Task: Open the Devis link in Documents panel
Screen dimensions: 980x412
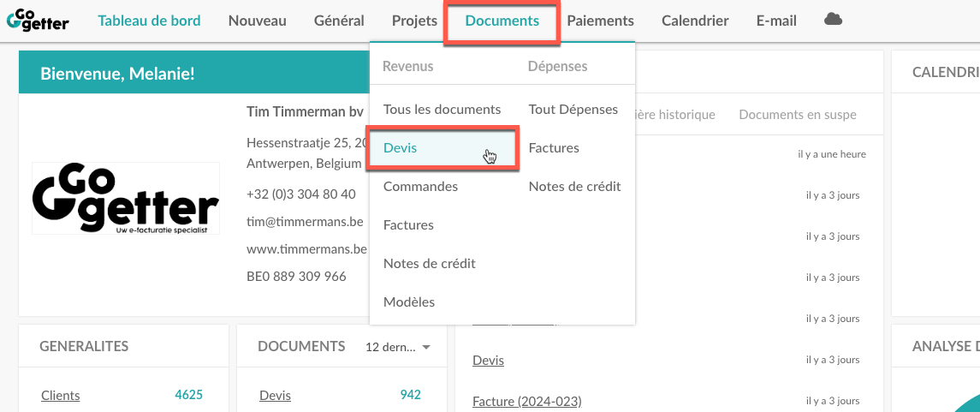Action: [x=275, y=395]
